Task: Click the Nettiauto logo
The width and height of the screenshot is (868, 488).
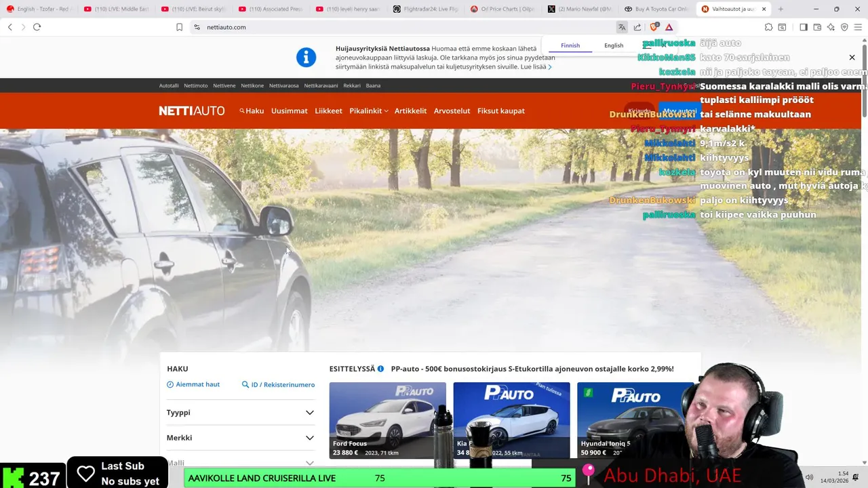Action: (x=192, y=110)
